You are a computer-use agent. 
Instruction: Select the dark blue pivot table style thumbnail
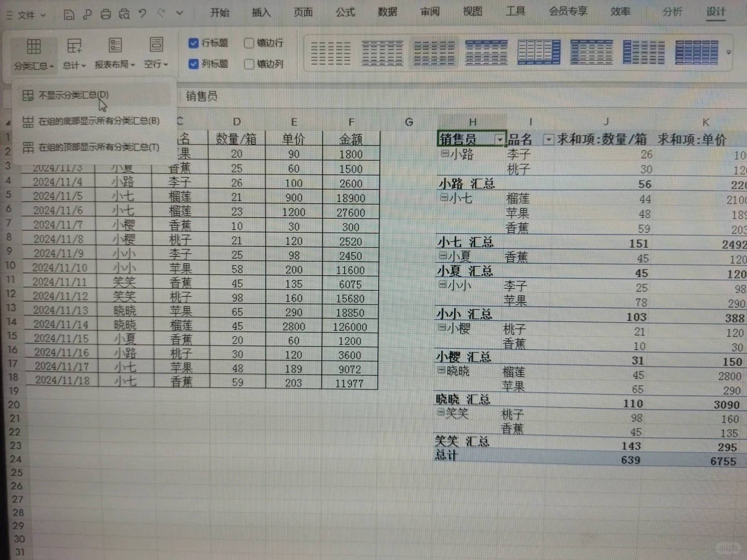tap(696, 51)
